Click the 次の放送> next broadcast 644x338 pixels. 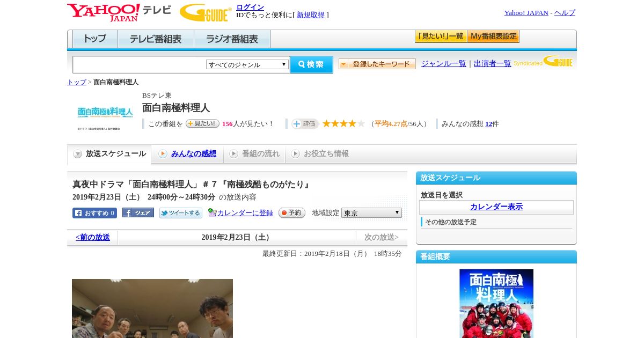(382, 237)
